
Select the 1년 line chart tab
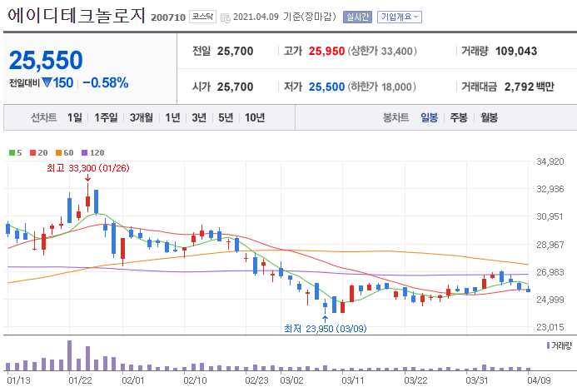click(x=172, y=117)
